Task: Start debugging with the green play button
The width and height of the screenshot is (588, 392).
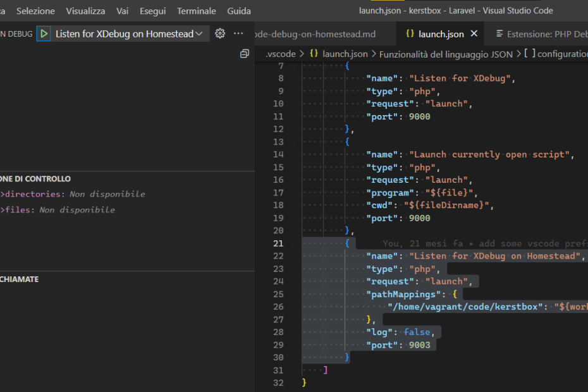Action: (x=44, y=34)
